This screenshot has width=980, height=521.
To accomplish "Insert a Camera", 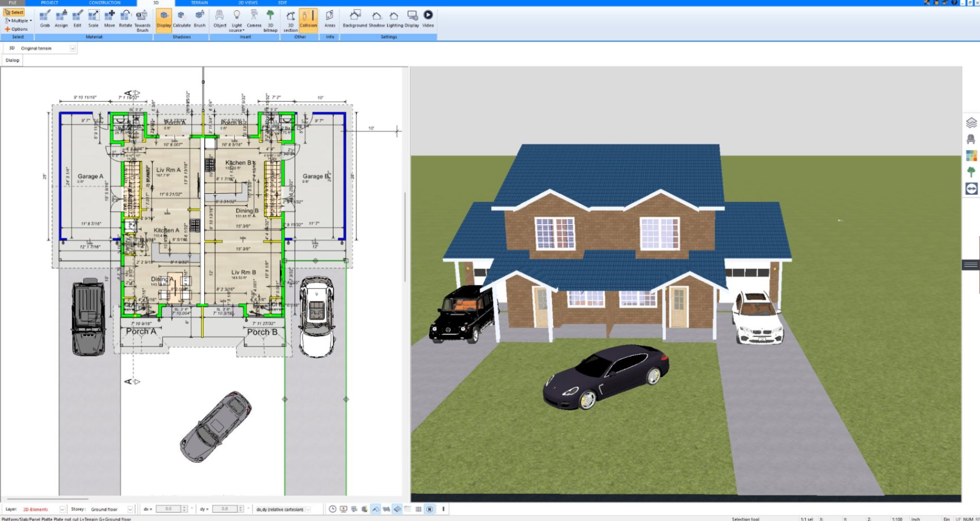I will [254, 19].
